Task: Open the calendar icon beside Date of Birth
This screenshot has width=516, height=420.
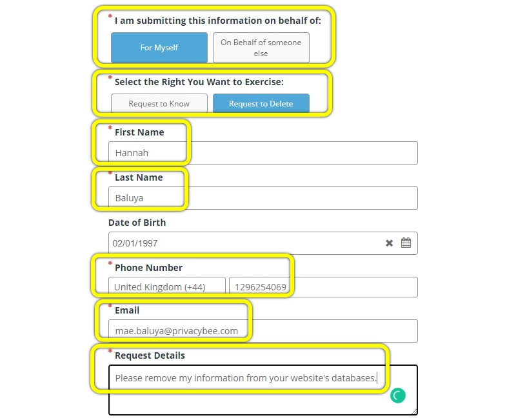Action: tap(406, 243)
